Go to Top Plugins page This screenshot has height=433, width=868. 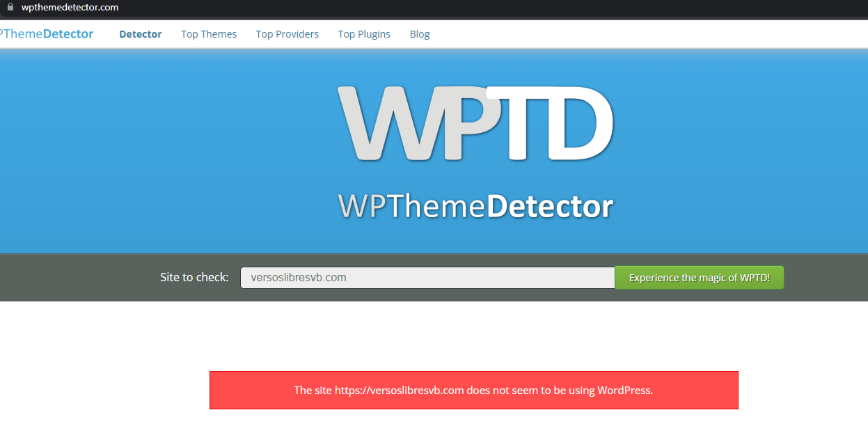pos(364,34)
